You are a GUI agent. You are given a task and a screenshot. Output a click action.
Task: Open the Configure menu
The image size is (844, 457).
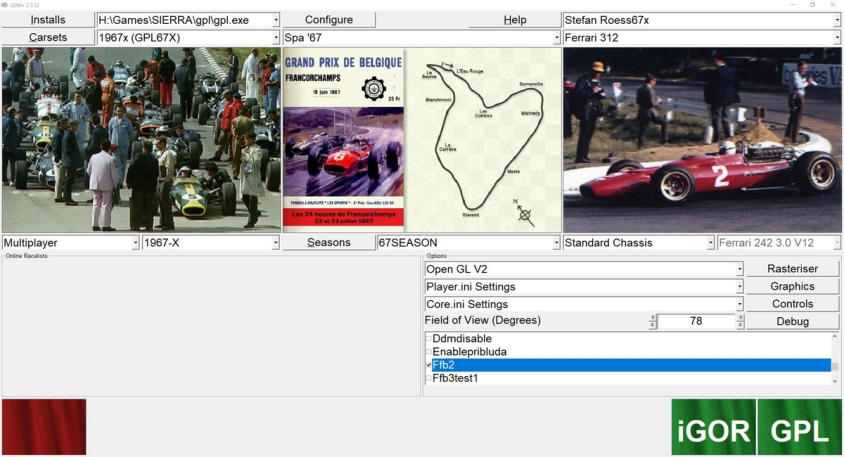click(x=329, y=20)
